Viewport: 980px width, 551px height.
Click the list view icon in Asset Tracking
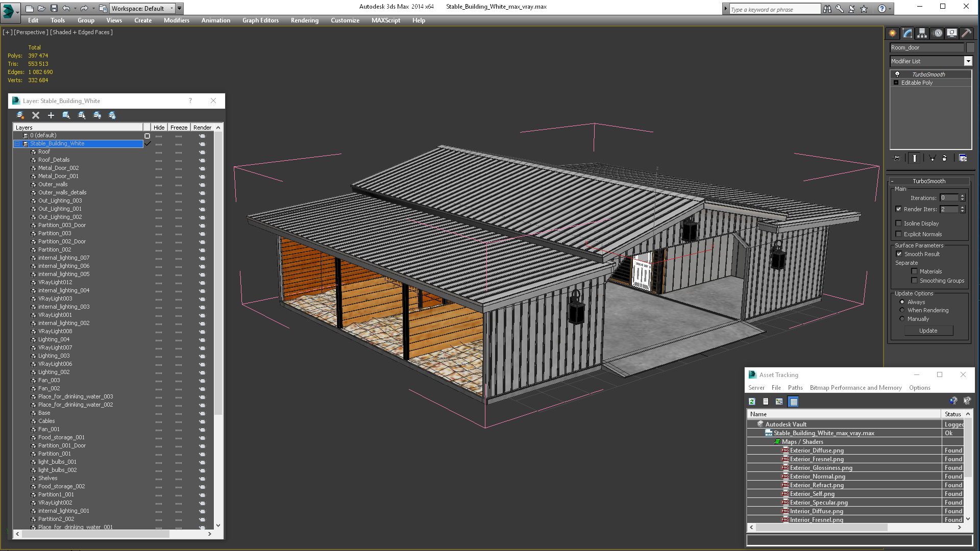pyautogui.click(x=766, y=401)
